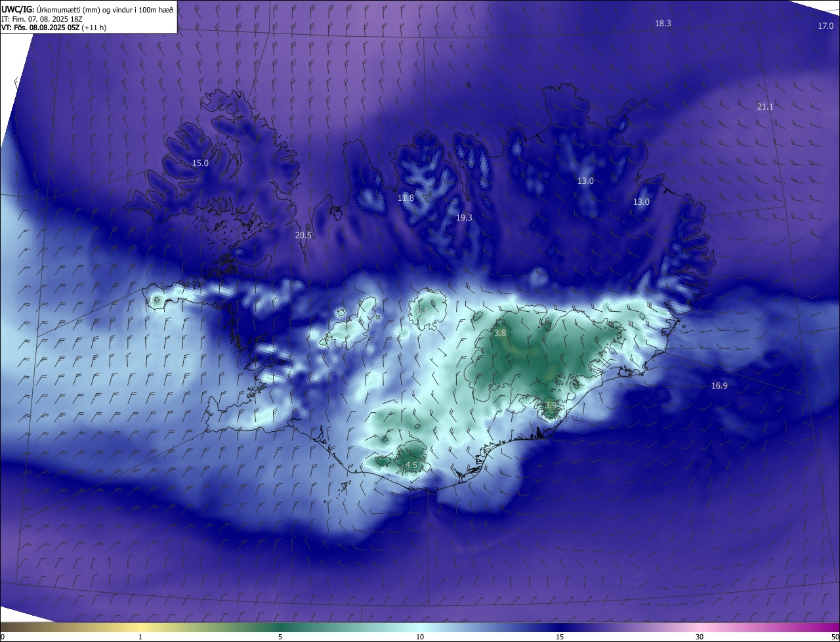Click the 16.9 value label
Image resolution: width=840 pixels, height=642 pixels.
[719, 385]
